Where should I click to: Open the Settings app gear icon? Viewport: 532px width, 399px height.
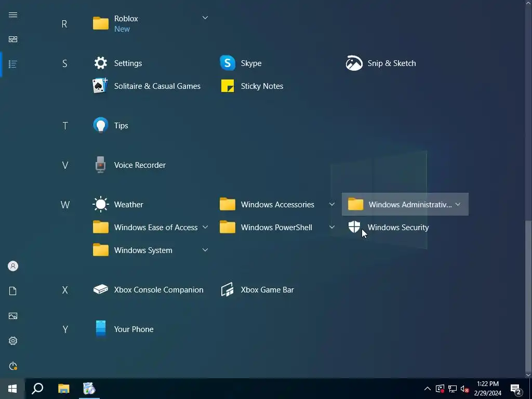101,63
